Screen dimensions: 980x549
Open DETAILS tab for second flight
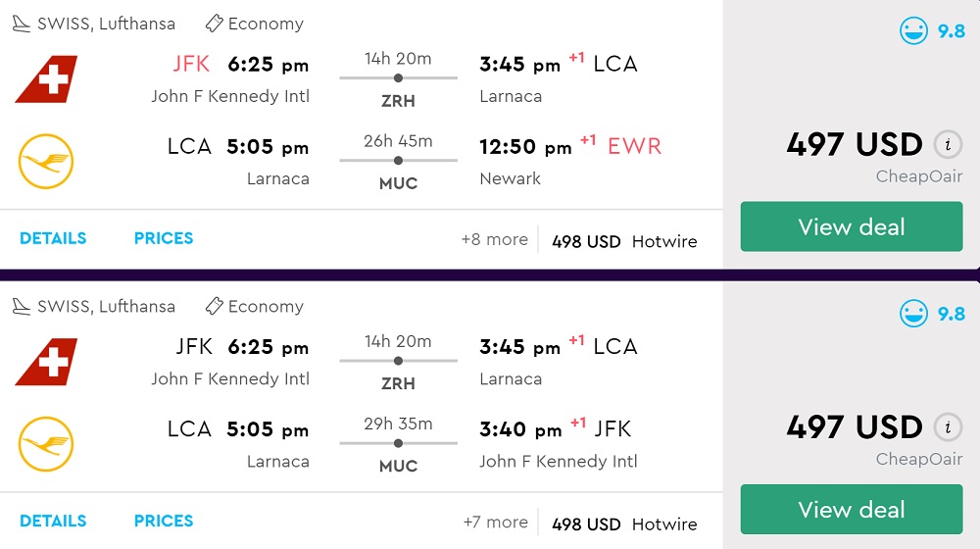point(53,521)
